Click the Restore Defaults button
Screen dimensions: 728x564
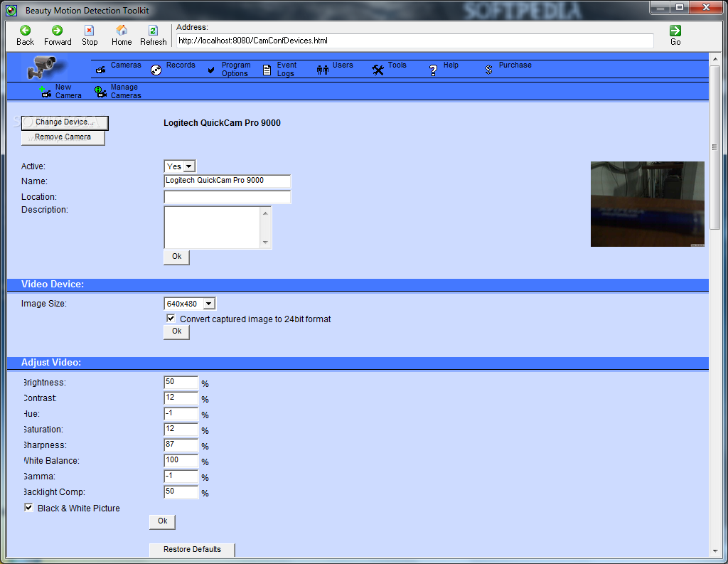click(x=192, y=550)
